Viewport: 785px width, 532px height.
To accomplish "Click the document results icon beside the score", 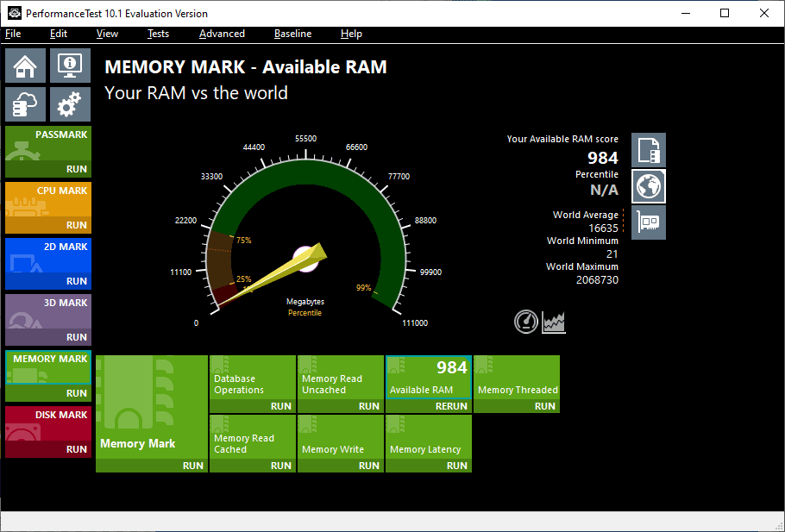I will (x=649, y=150).
